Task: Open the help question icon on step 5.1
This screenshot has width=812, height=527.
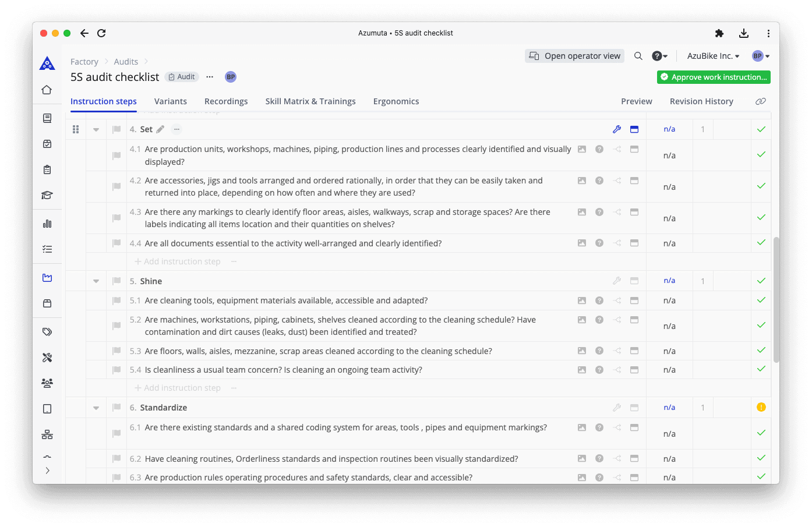Action: point(599,300)
